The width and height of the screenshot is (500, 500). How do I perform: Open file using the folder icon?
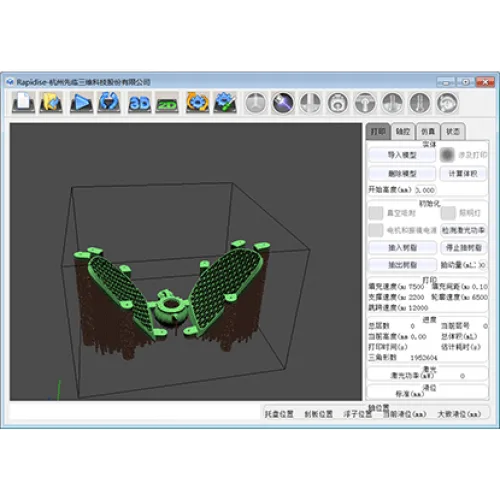(x=51, y=102)
